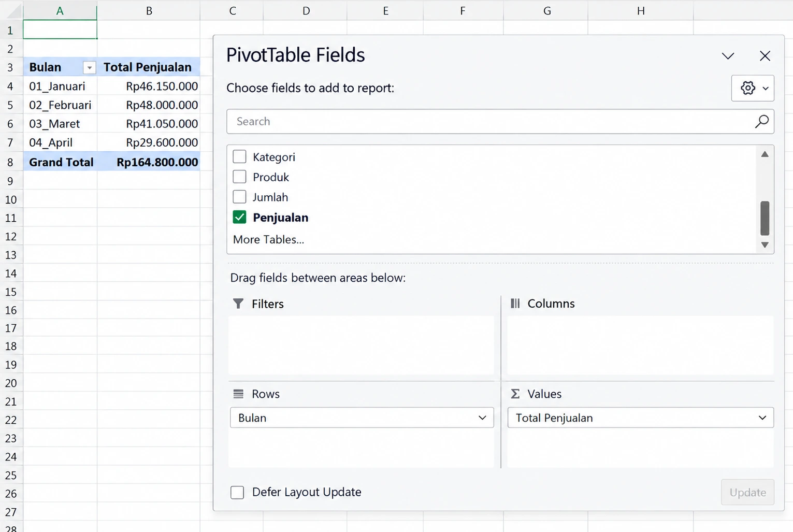Screen dimensions: 793x532
Task: Click the Filters funnel icon
Action: point(238,304)
